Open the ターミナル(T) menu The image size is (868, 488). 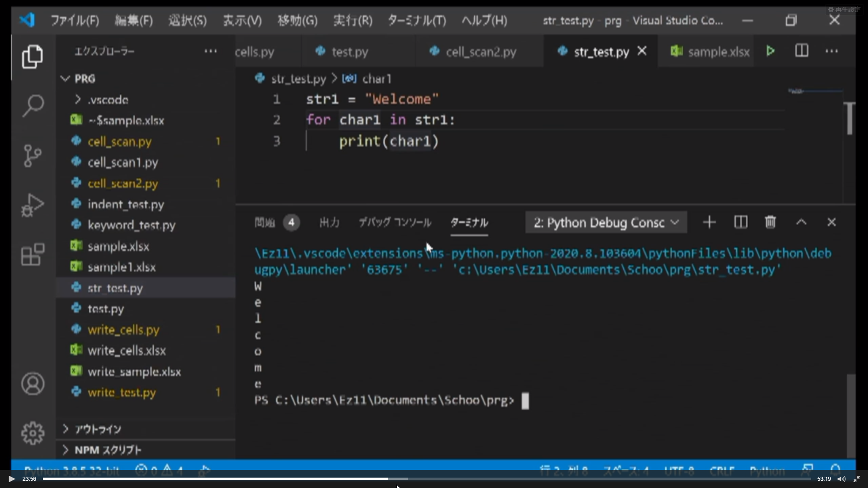tap(417, 20)
